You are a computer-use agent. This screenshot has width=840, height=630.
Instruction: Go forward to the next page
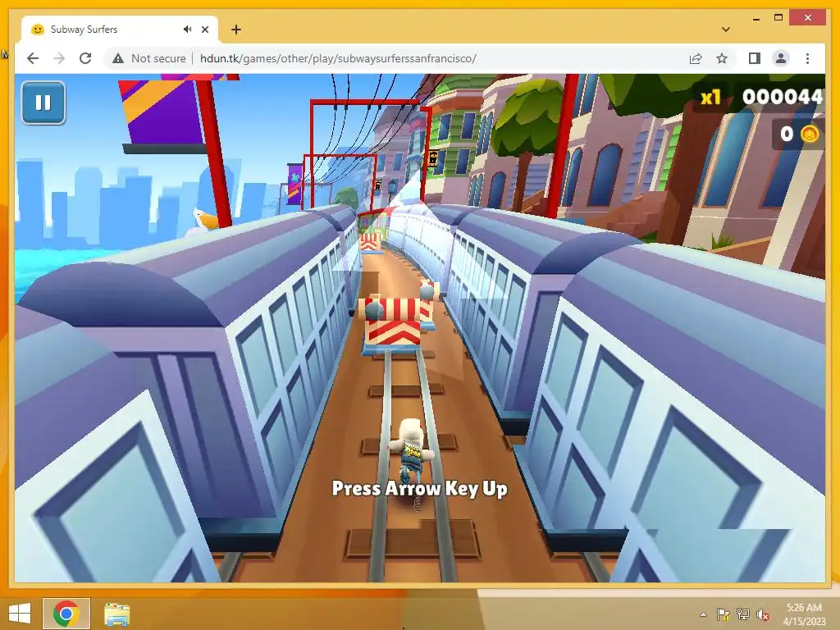click(59, 58)
